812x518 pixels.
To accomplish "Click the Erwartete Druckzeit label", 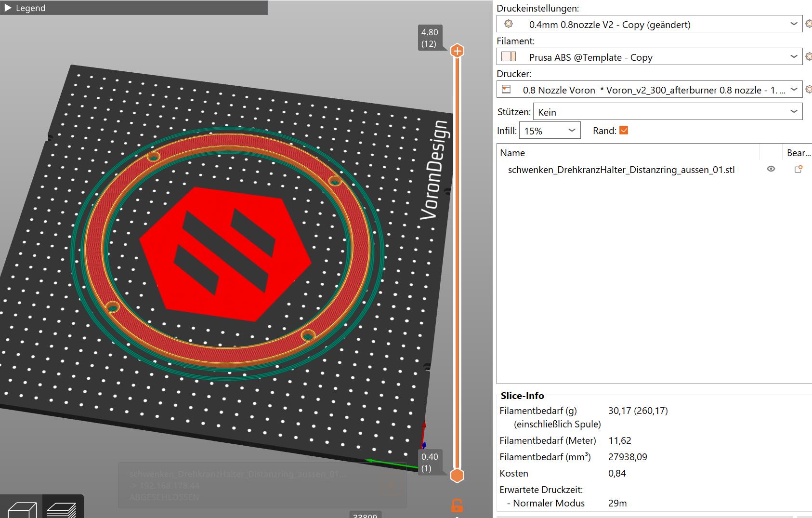I will point(541,490).
